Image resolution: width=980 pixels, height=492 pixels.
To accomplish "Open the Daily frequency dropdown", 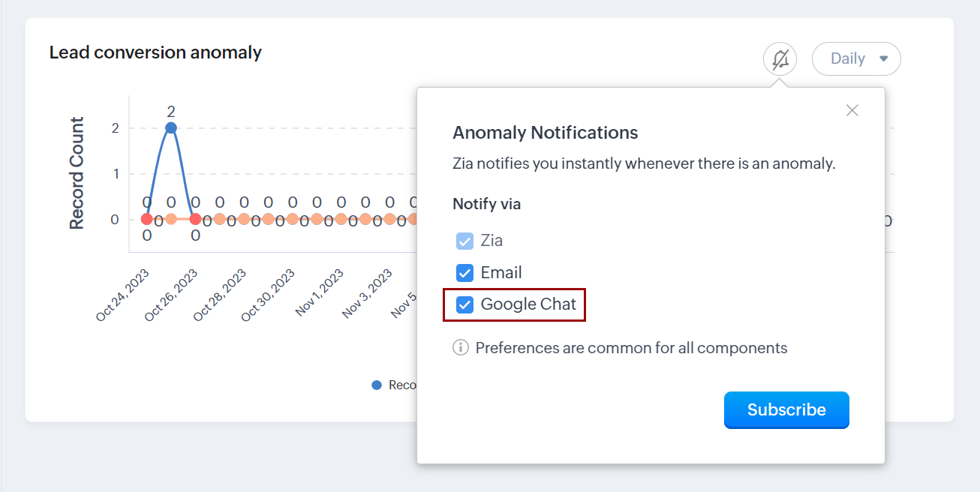I will pyautogui.click(x=856, y=58).
